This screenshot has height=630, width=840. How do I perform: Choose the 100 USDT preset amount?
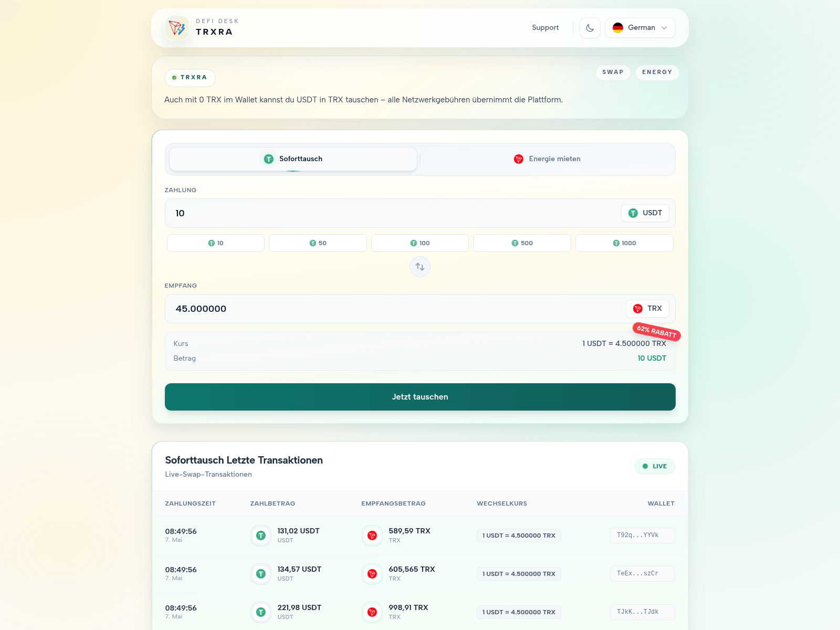pyautogui.click(x=420, y=243)
